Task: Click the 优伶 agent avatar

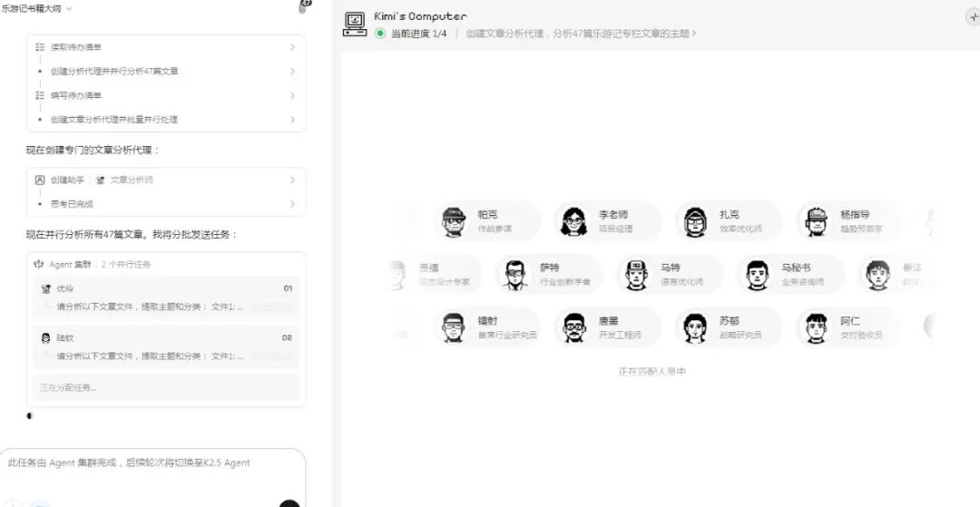Action: tap(45, 289)
